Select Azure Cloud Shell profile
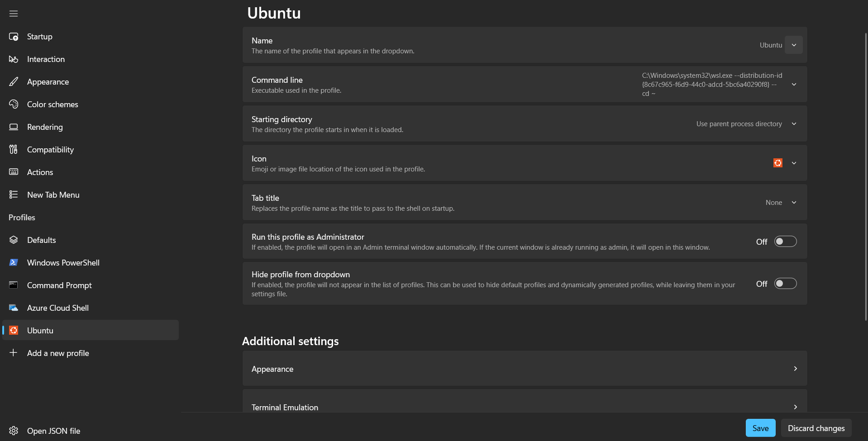 pyautogui.click(x=91, y=308)
